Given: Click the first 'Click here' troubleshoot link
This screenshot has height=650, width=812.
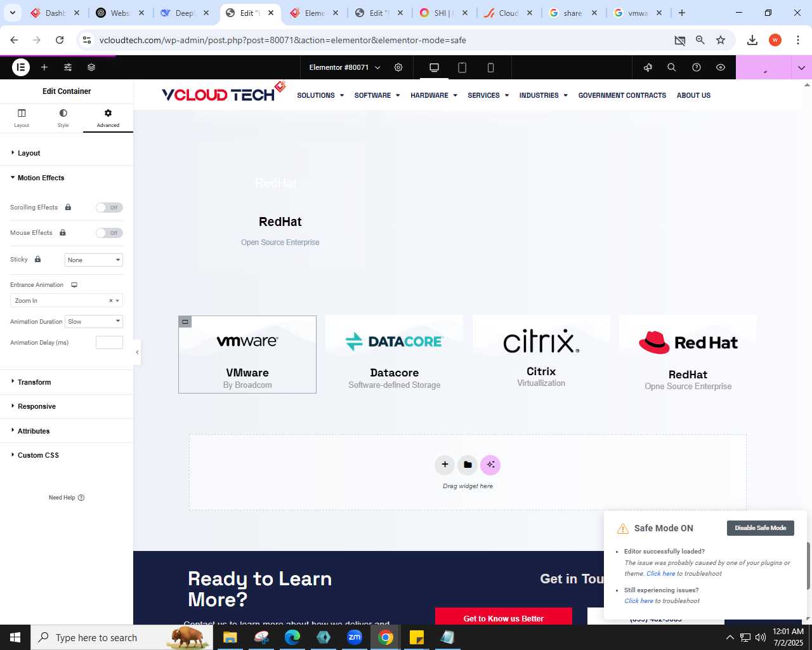Looking at the screenshot, I should (660, 574).
